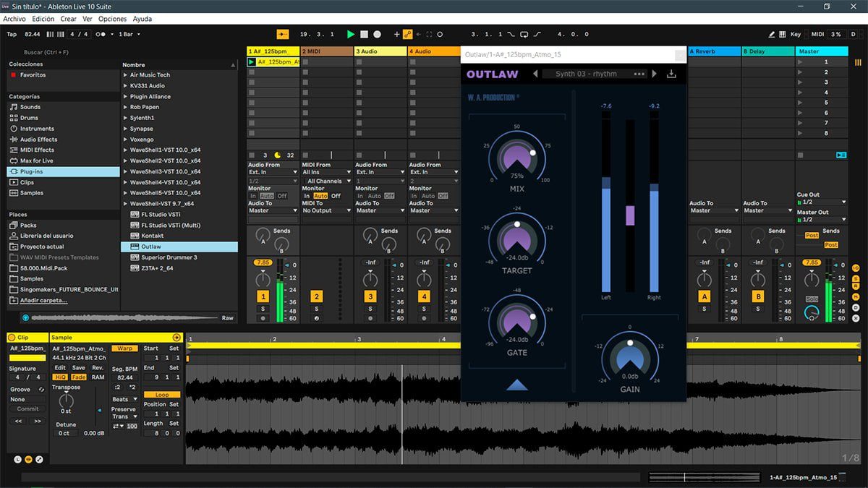Toggle the Fade switch in Sample box
The height and width of the screenshot is (488, 868).
point(78,377)
